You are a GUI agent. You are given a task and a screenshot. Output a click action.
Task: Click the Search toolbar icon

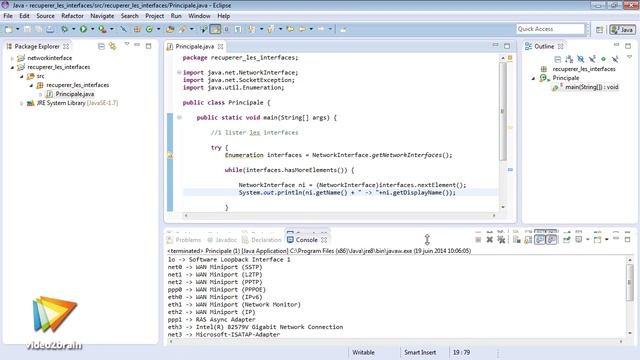[x=183, y=29]
